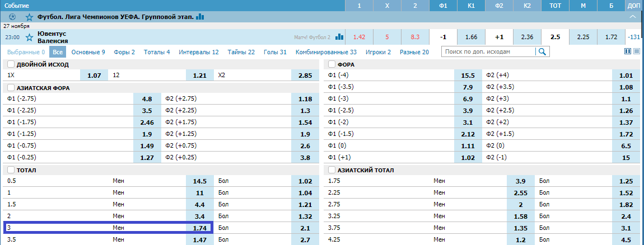Check the АЗИАТСКИЙ ТОТАЛ checkbox

coord(332,170)
